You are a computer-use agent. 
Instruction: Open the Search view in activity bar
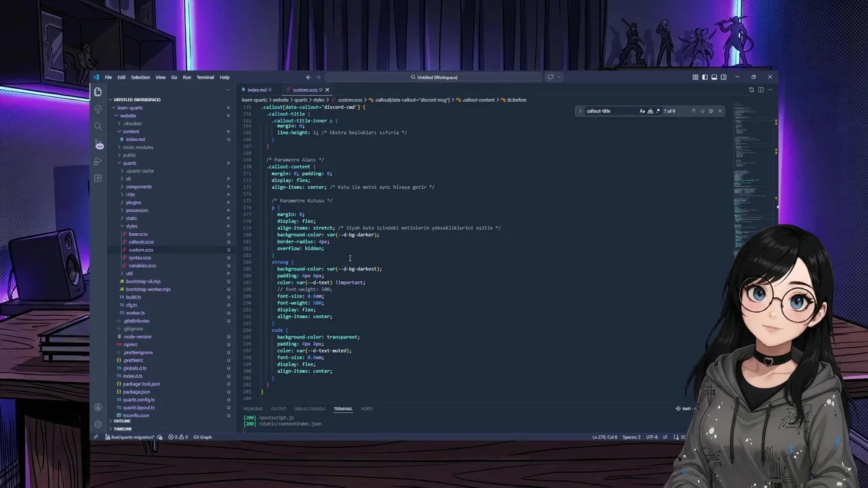[x=98, y=126]
